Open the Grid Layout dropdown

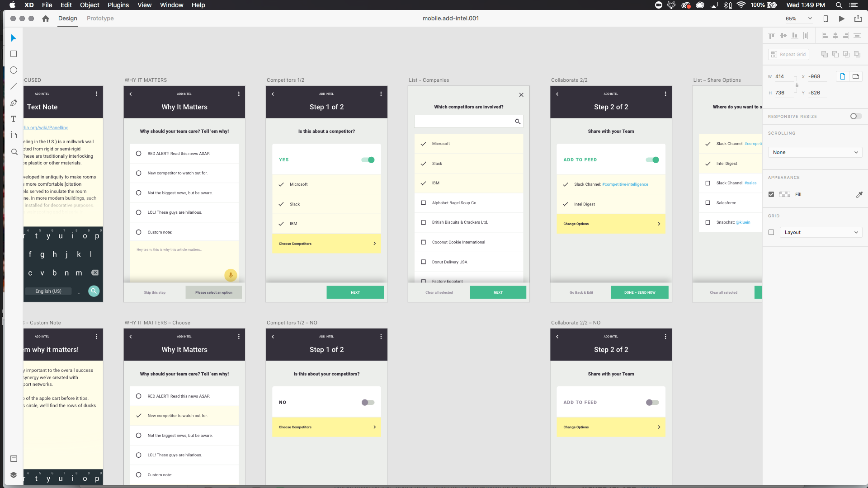click(821, 232)
